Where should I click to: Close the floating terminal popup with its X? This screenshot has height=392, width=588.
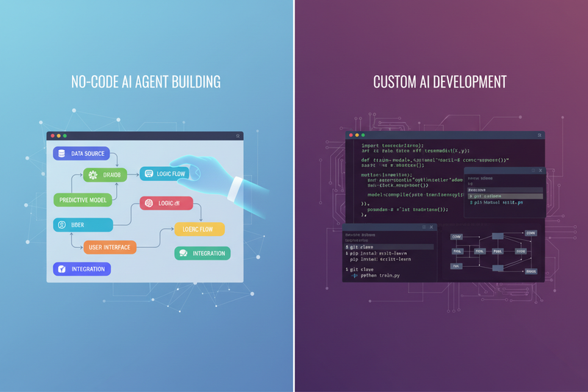coord(540,171)
